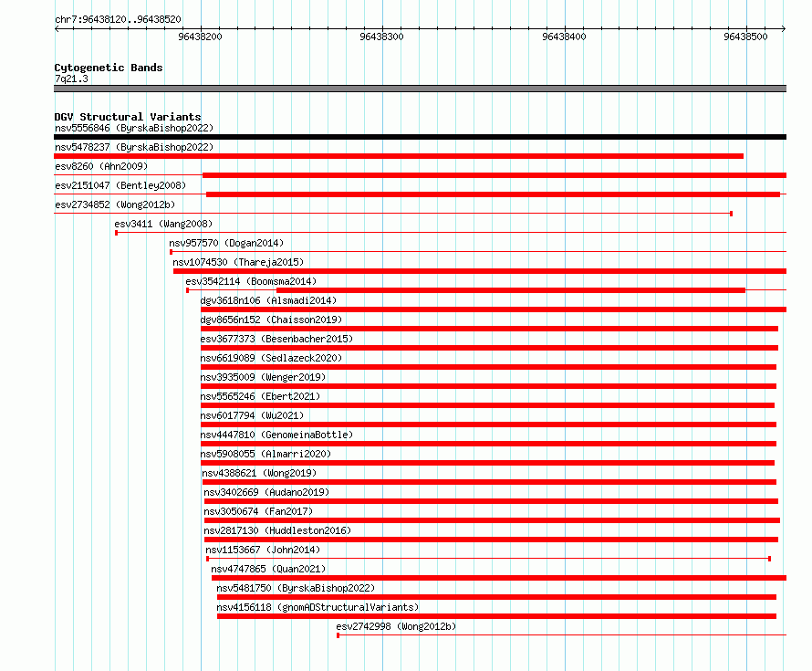Click the chr7:96438120..96438520 coordinate label

118,19
